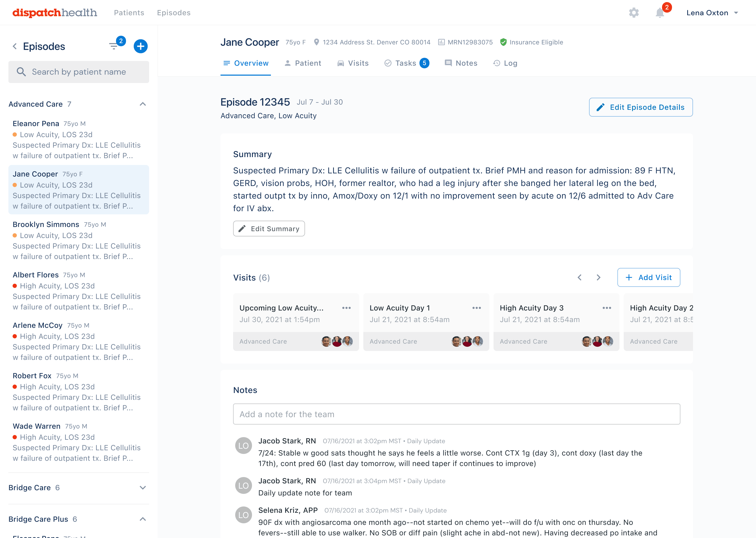This screenshot has width=756, height=538.
Task: Open options for High Acuity Day 3 visit
Action: [x=606, y=308]
